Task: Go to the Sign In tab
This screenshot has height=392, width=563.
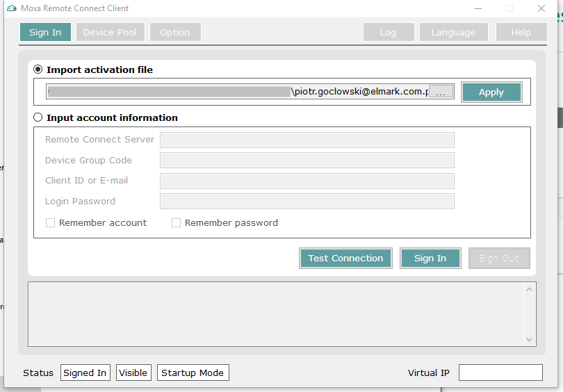Action: [x=45, y=32]
